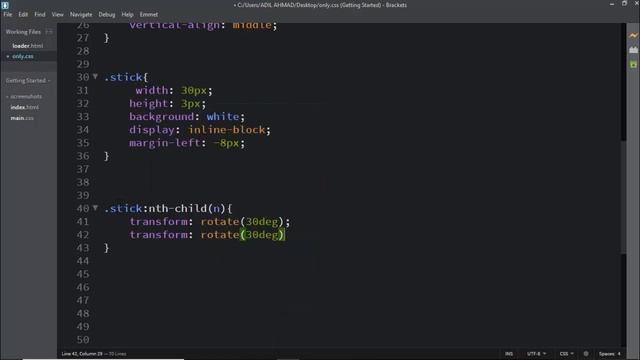Click the indentation size value 4
The width and height of the screenshot is (640, 360).
tap(619, 354)
